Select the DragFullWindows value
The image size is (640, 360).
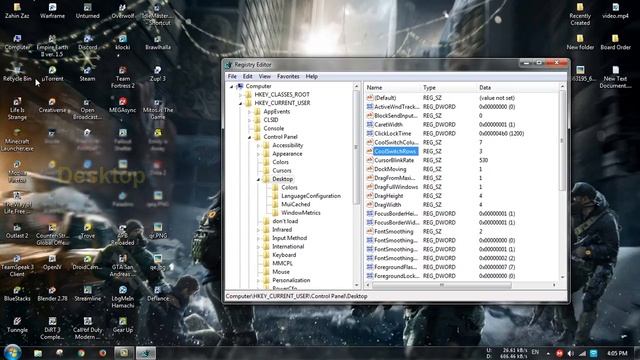396,187
